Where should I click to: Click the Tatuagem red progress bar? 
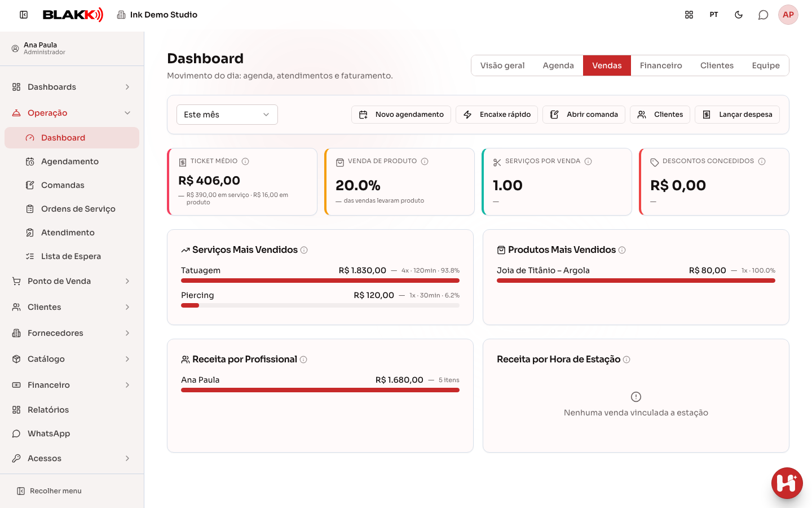(x=320, y=281)
